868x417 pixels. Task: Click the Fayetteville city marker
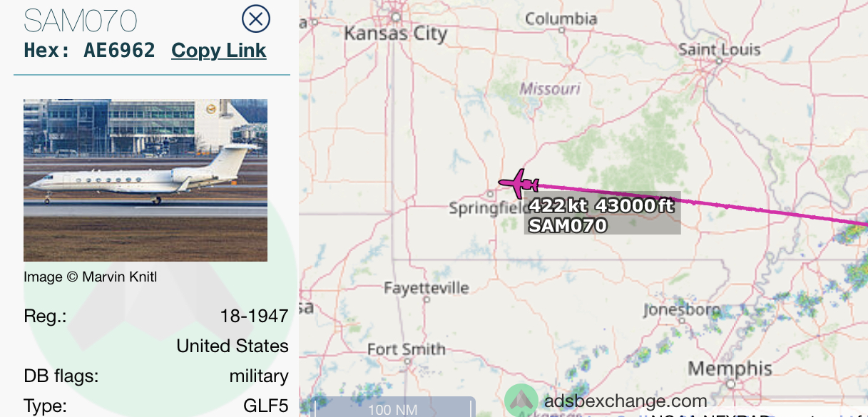click(427, 300)
